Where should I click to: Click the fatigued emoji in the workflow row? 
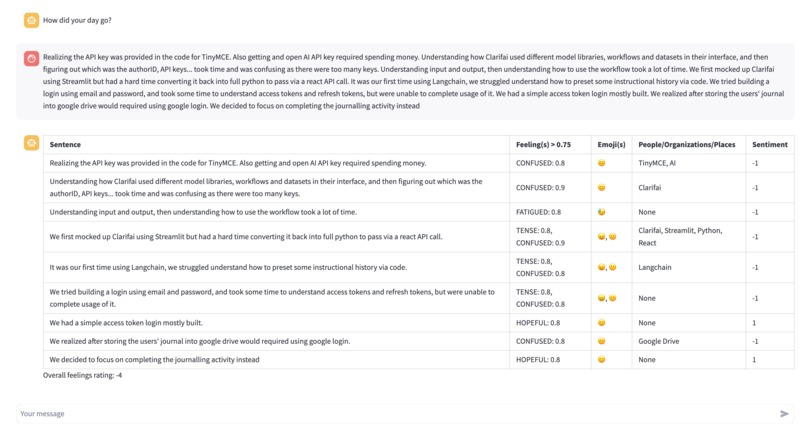(601, 212)
